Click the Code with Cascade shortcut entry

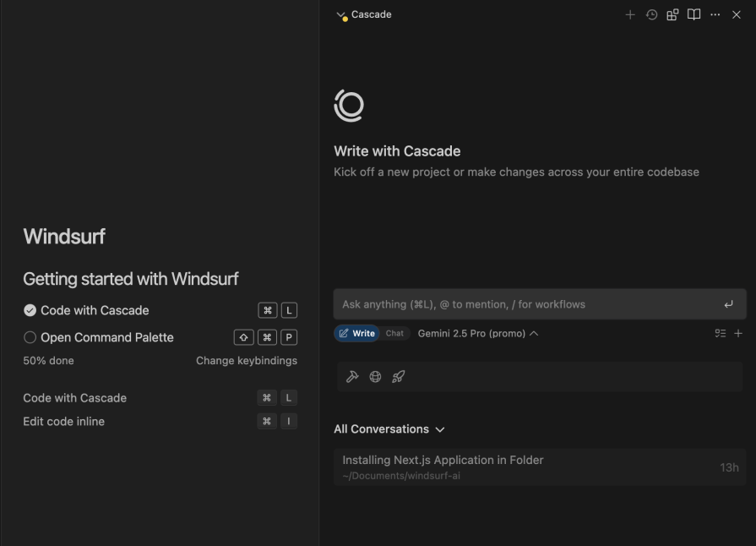[x=75, y=397]
